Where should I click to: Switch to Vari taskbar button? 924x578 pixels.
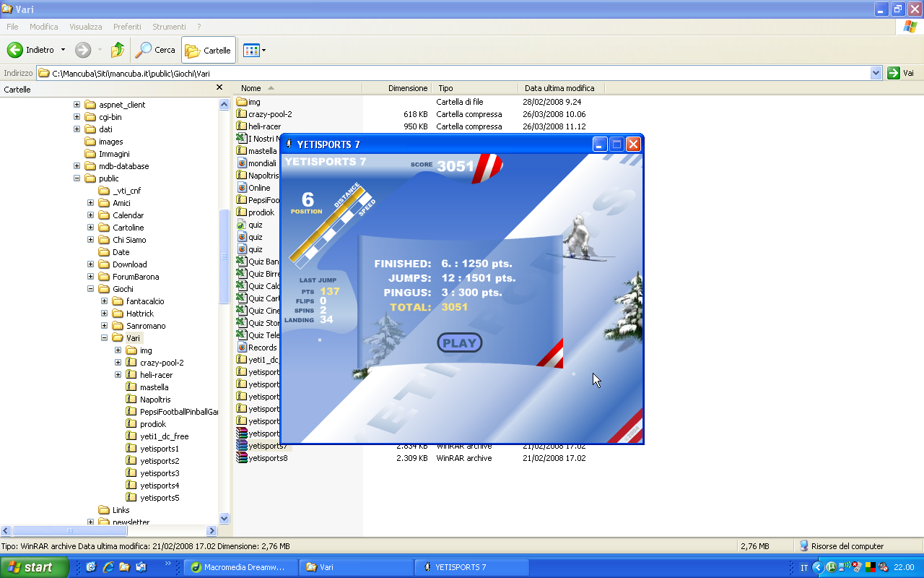(357, 567)
